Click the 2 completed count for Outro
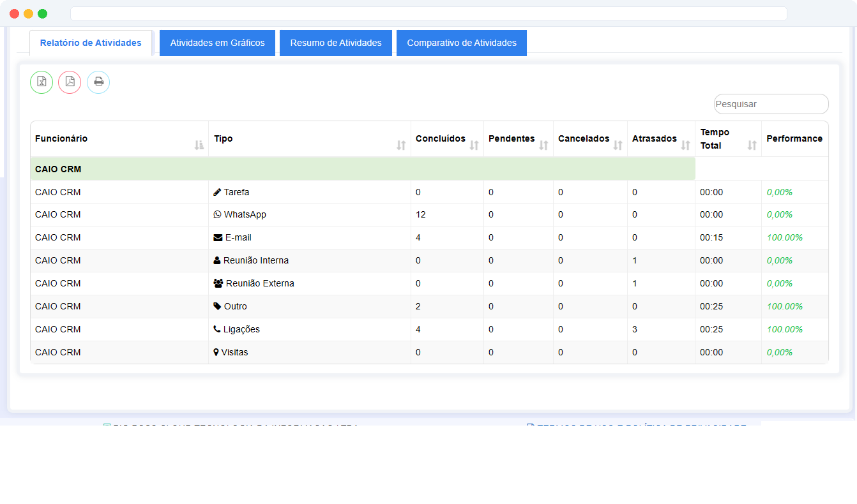857x504 pixels. (418, 307)
